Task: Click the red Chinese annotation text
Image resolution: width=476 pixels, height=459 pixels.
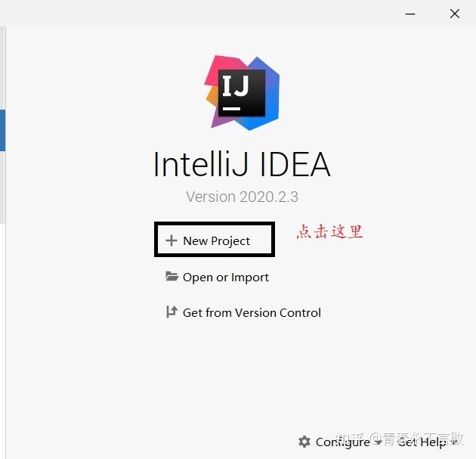Action: (329, 232)
